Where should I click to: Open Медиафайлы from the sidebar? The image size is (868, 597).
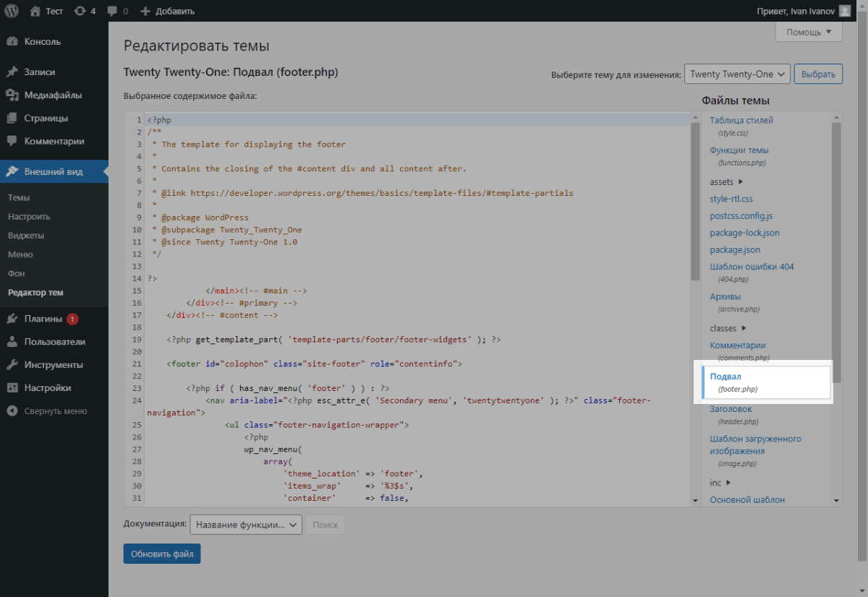[53, 95]
